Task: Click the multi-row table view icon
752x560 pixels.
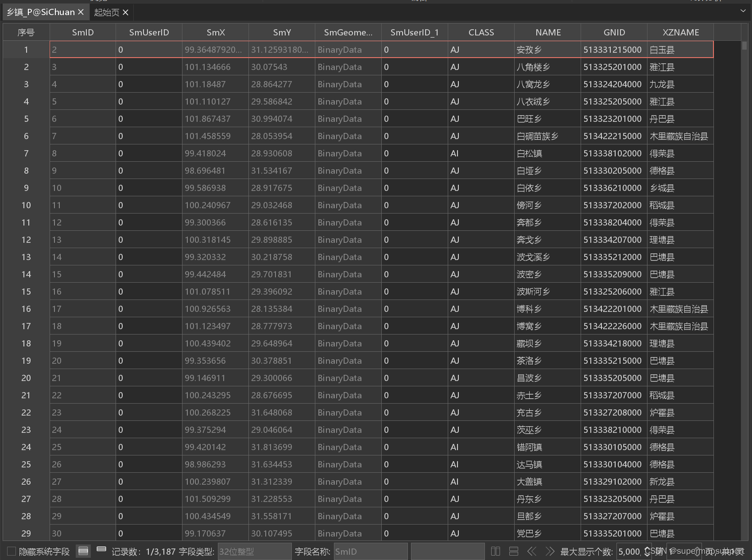Action: (83, 551)
